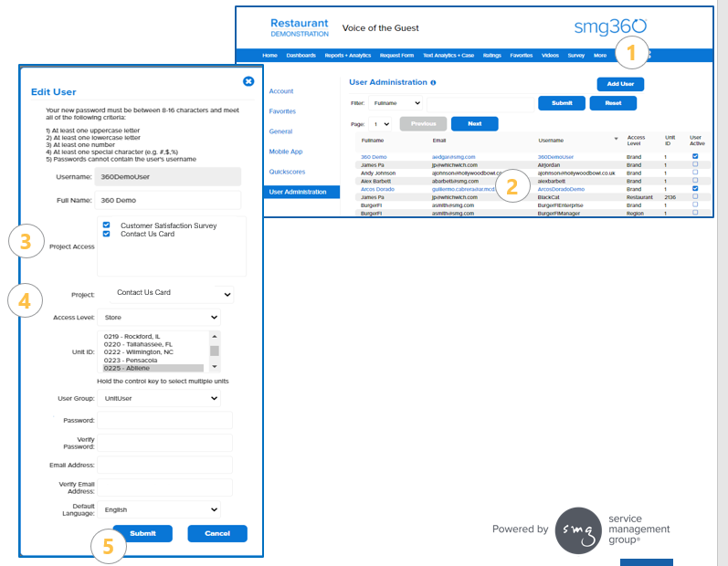Open the Fullname filter dropdown
This screenshot has width=728, height=566.
[x=396, y=103]
